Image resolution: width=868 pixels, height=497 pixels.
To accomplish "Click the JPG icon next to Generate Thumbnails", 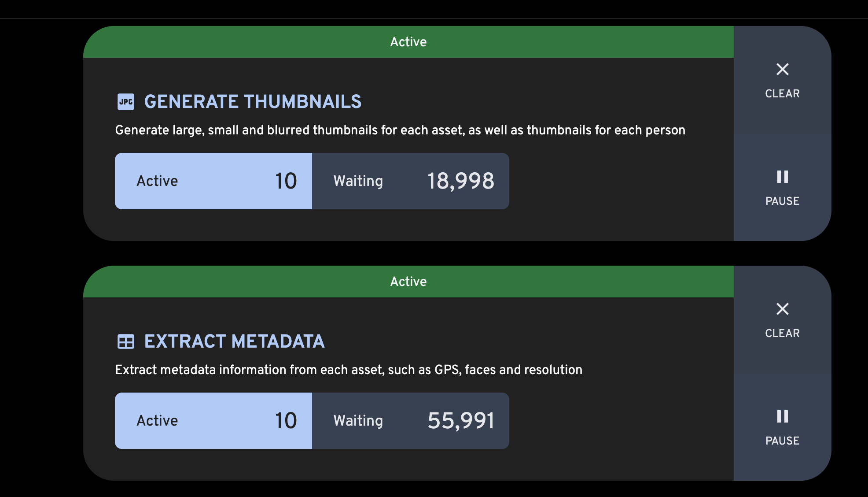I will coord(125,101).
